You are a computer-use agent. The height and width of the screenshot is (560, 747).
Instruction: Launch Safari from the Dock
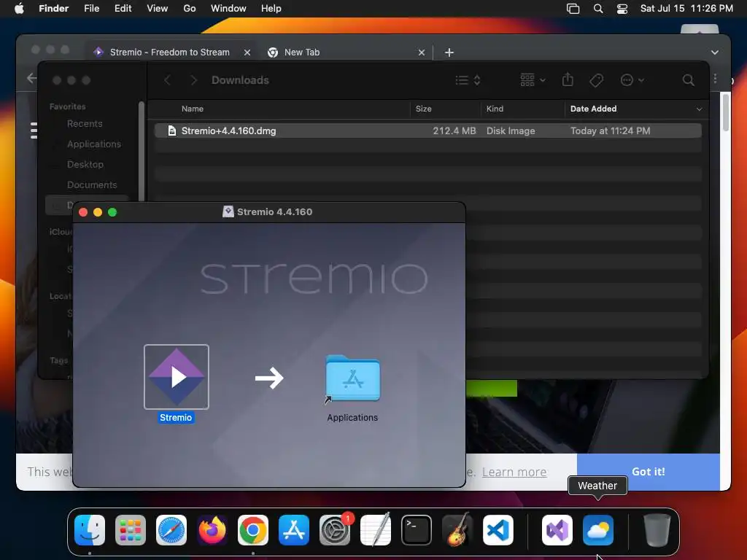point(171,529)
